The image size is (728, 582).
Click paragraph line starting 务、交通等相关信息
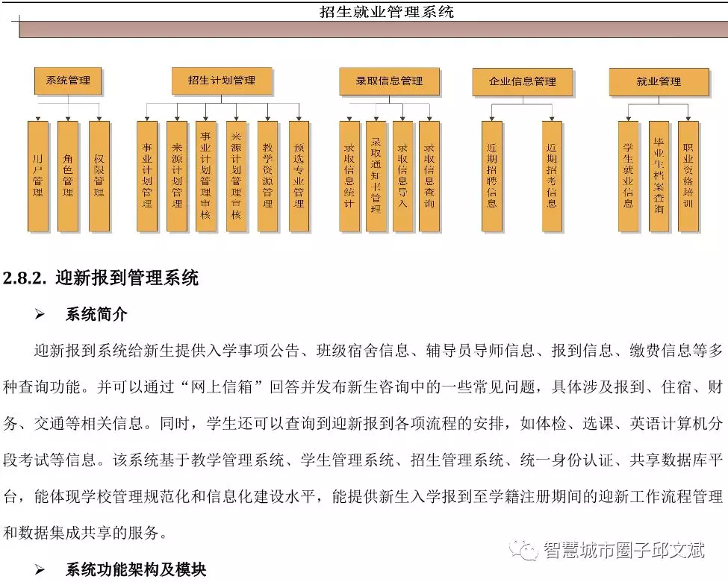click(x=363, y=424)
